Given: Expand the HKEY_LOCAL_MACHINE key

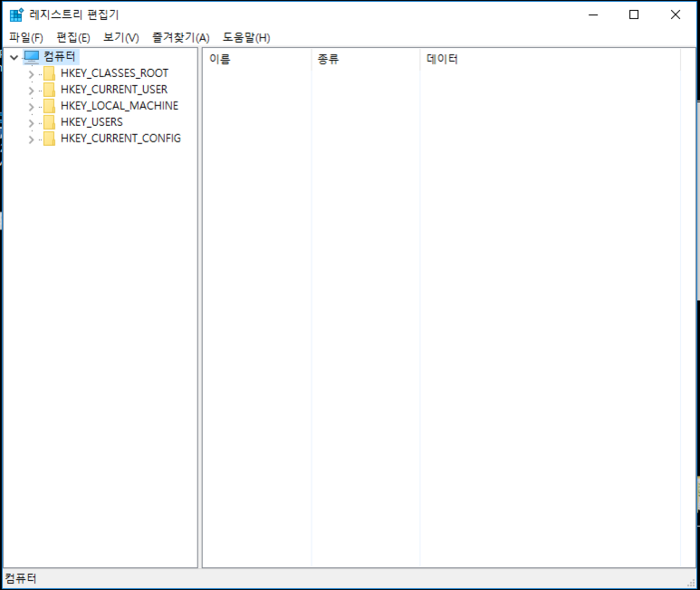Looking at the screenshot, I should pos(31,107).
